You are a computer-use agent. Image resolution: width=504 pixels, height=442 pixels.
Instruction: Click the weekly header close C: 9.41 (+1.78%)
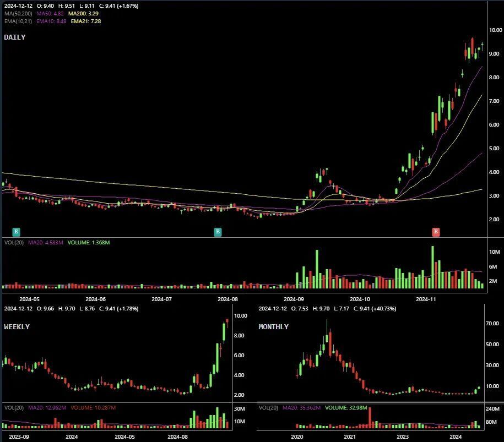point(118,309)
